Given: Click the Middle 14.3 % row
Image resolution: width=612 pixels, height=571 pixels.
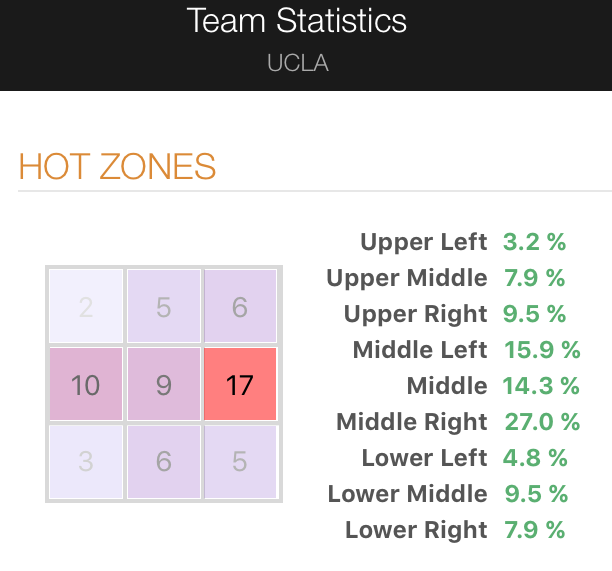Looking at the screenshot, I should (x=493, y=386).
